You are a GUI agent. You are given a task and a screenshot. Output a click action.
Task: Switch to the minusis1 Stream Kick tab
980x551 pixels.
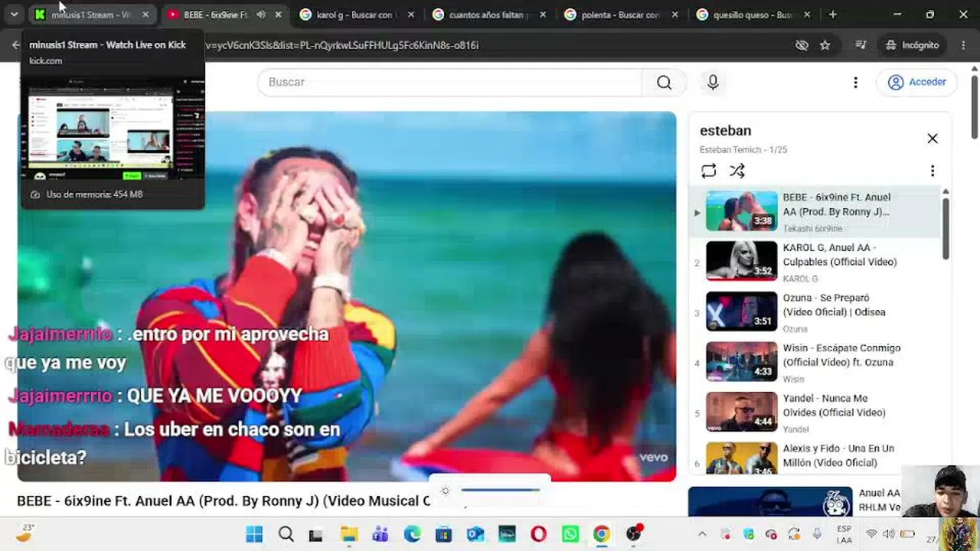[92, 15]
